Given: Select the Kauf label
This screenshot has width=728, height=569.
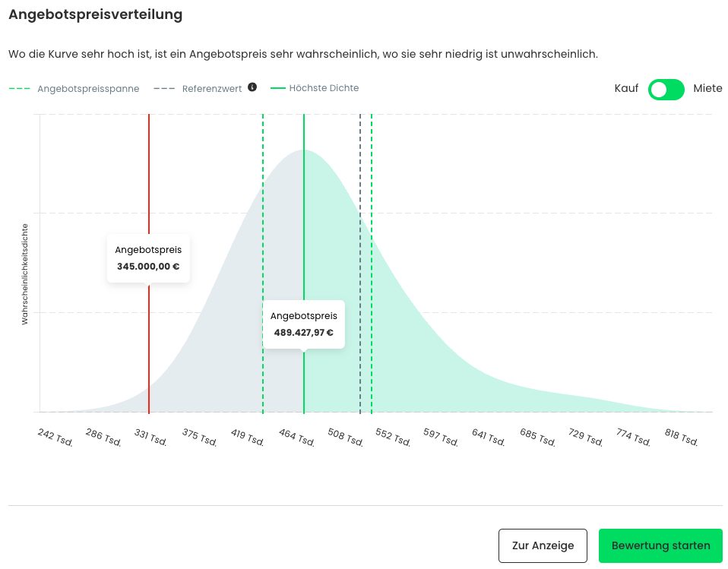Looking at the screenshot, I should pos(626,89).
